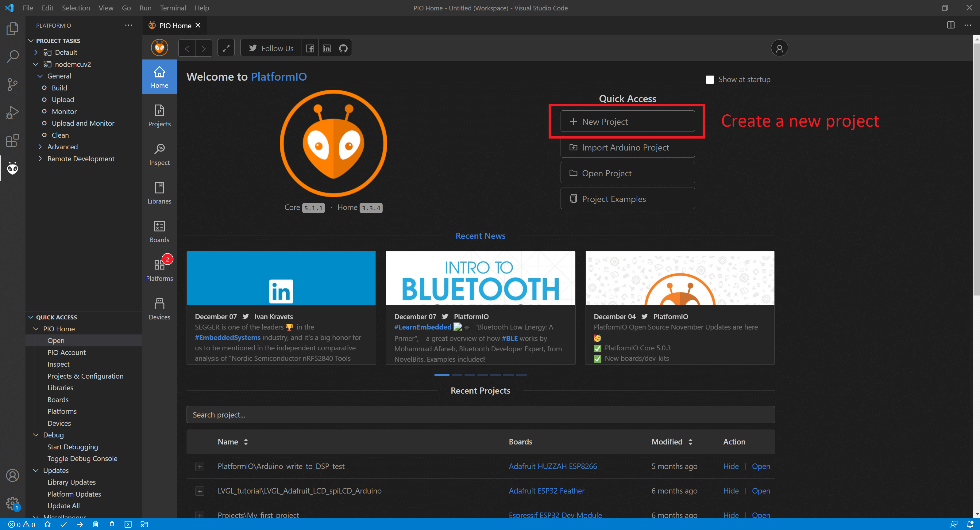Open Platforms panel showing 2 updates badge
Screen dimensions: 980x530
(159, 269)
